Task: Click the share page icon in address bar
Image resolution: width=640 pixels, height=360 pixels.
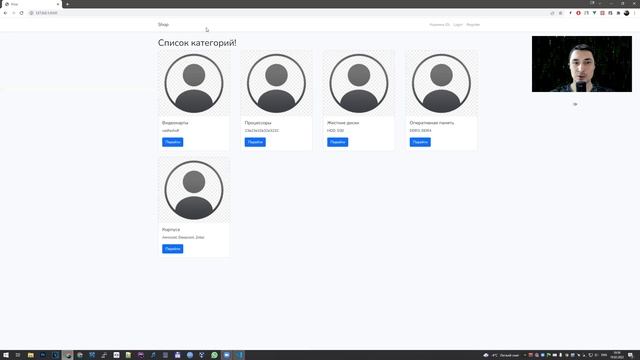Action: (x=552, y=13)
